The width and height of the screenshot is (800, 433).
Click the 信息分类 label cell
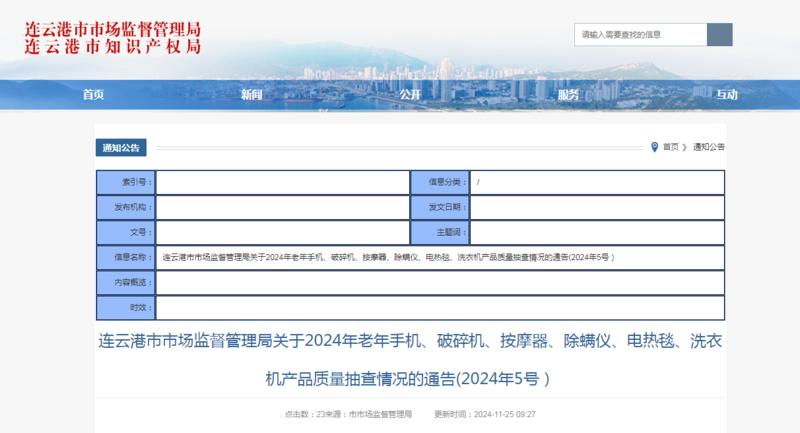click(440, 182)
